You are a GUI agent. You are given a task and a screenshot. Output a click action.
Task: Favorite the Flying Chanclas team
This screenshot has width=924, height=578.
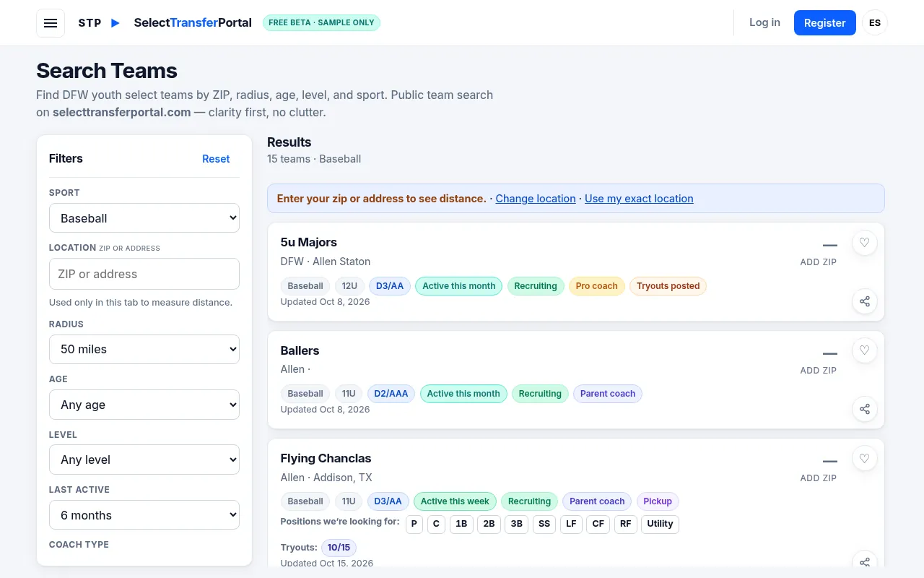865,458
